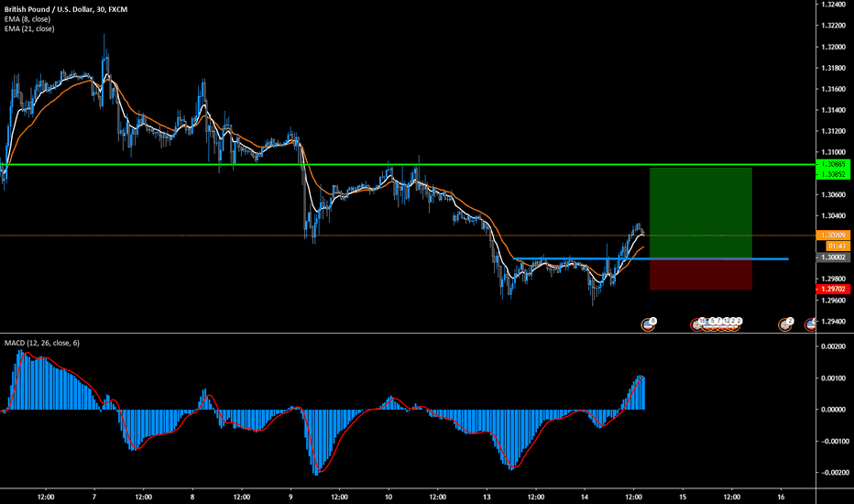Select the event icon with badge 12
Screen dimensions: 854x504
(x=724, y=324)
